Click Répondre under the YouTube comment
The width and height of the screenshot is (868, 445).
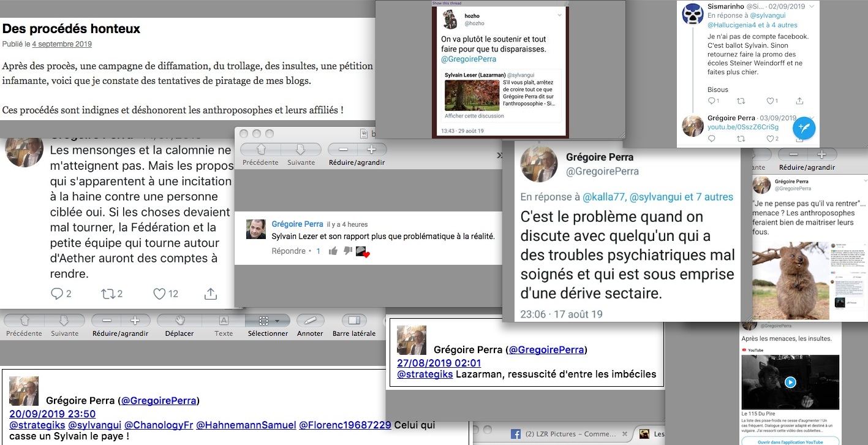pyautogui.click(x=289, y=251)
